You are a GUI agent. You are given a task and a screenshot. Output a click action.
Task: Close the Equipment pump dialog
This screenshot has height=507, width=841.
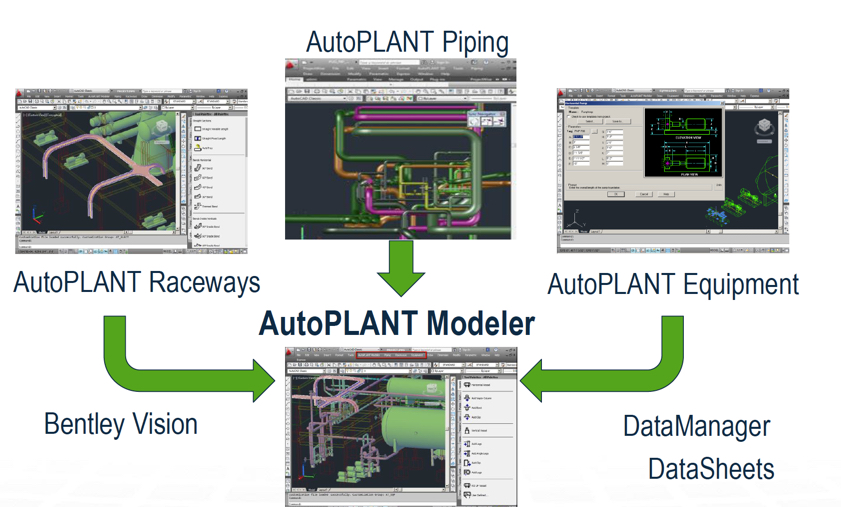pyautogui.click(x=722, y=103)
